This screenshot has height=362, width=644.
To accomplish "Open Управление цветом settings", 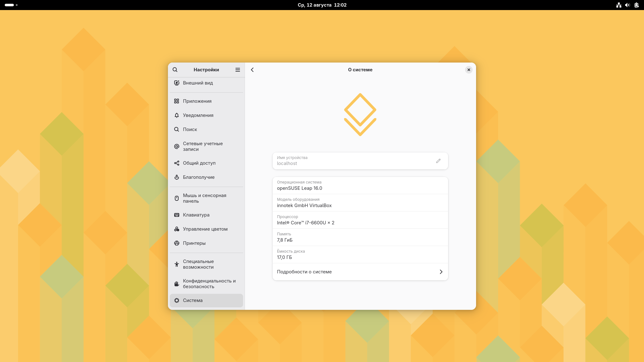I will click(x=206, y=229).
